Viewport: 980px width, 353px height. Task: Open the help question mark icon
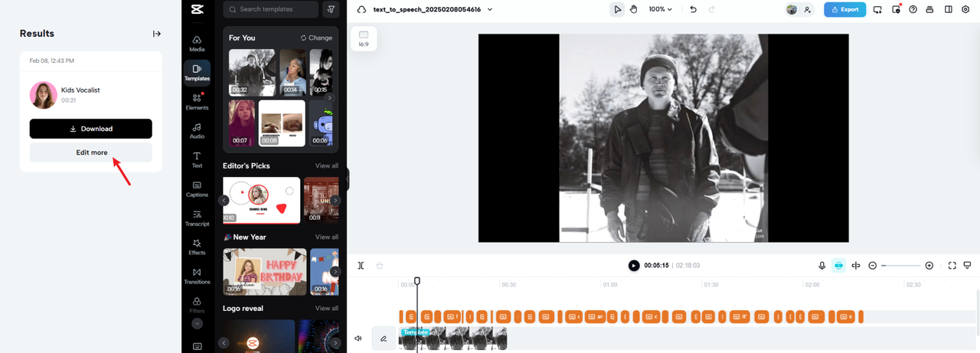point(913,9)
